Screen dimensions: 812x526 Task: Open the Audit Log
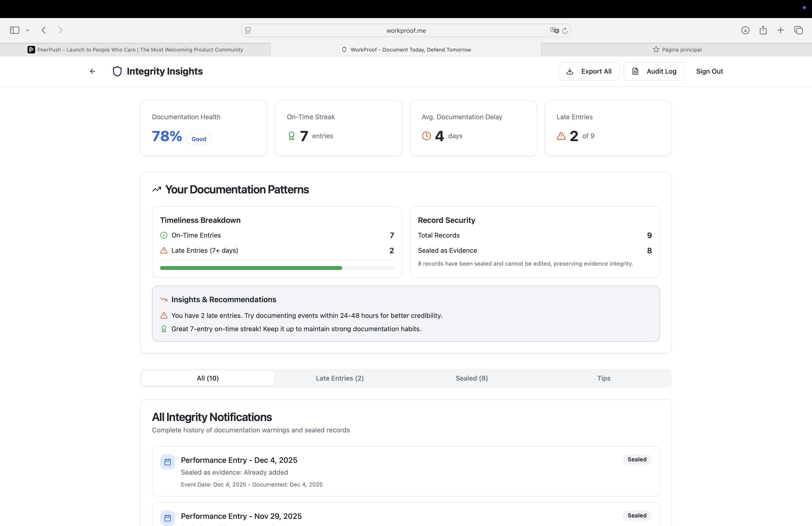click(654, 71)
